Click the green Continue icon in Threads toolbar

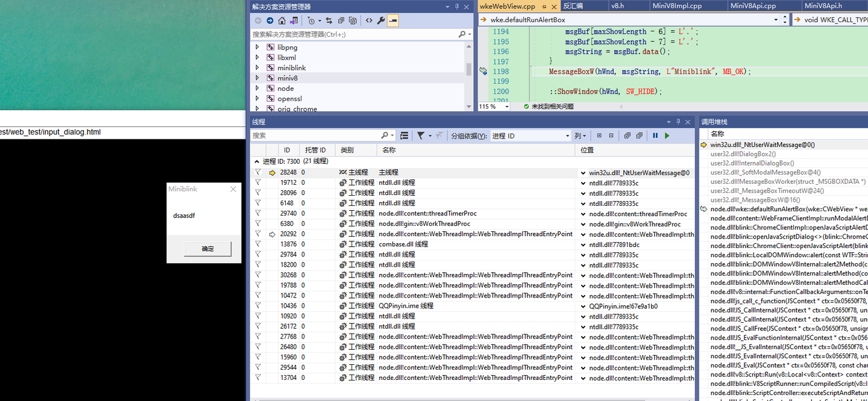tap(667, 135)
